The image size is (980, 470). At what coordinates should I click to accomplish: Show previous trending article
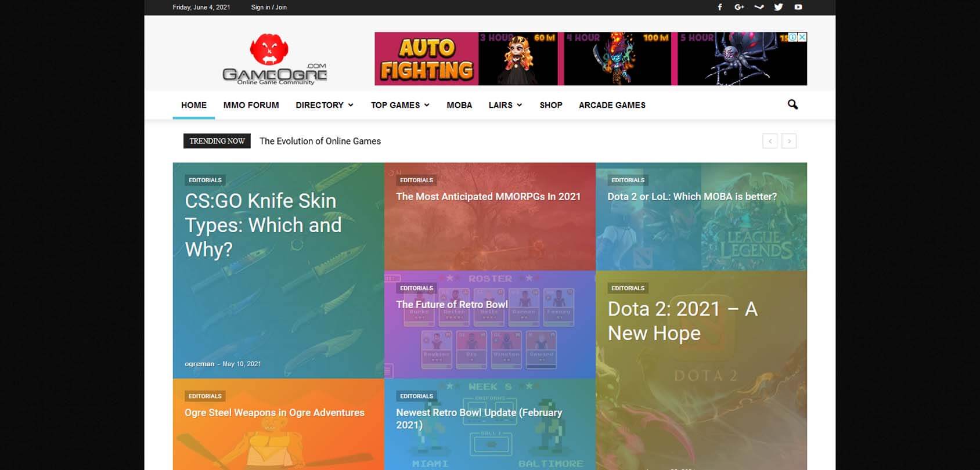tap(770, 141)
